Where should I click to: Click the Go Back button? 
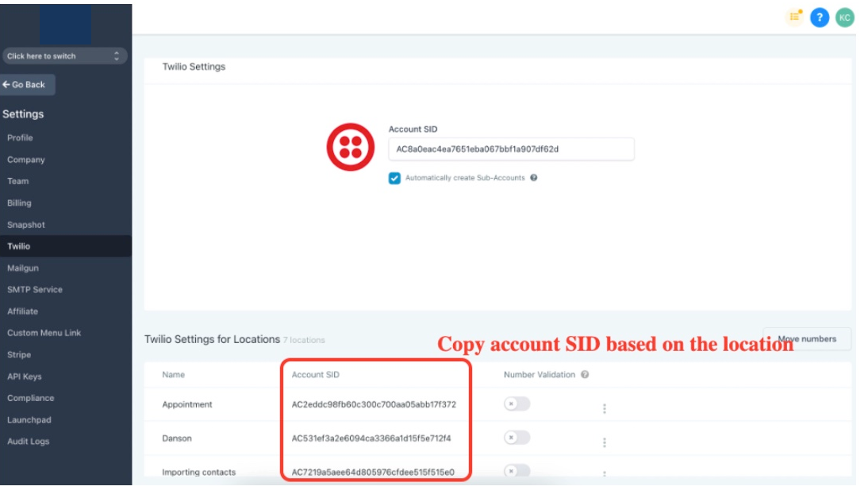tap(28, 85)
